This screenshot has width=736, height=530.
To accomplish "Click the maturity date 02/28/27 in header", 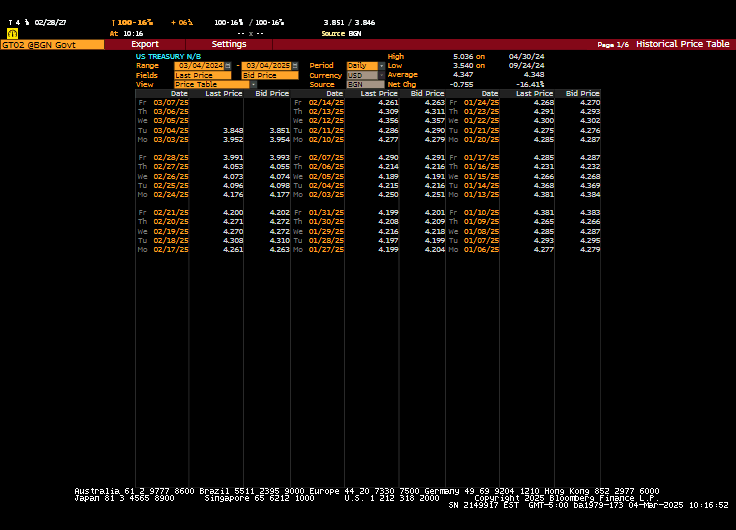I will 50,23.
